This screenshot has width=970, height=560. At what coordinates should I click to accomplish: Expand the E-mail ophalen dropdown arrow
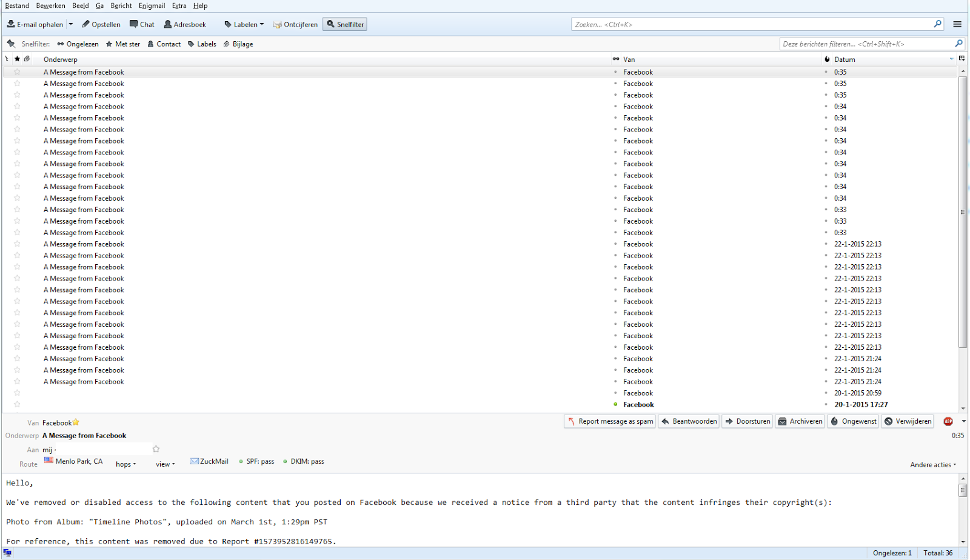click(71, 24)
